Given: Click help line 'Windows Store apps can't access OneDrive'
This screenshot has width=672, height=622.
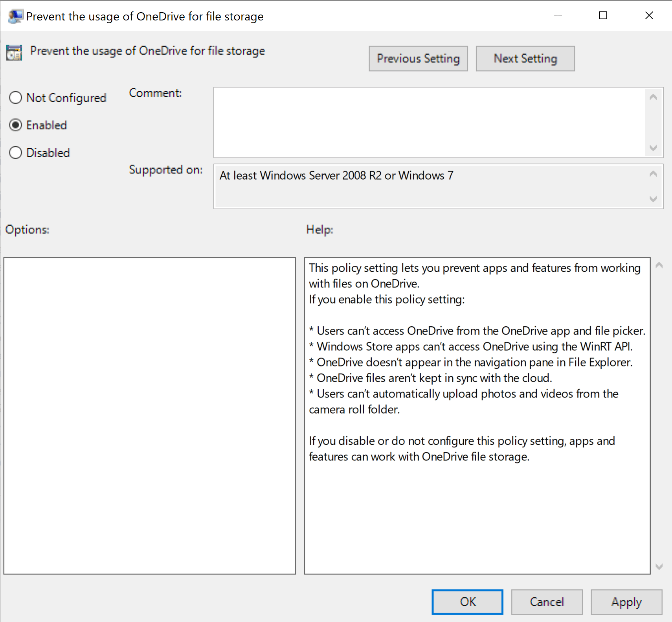Looking at the screenshot, I should (x=471, y=347).
